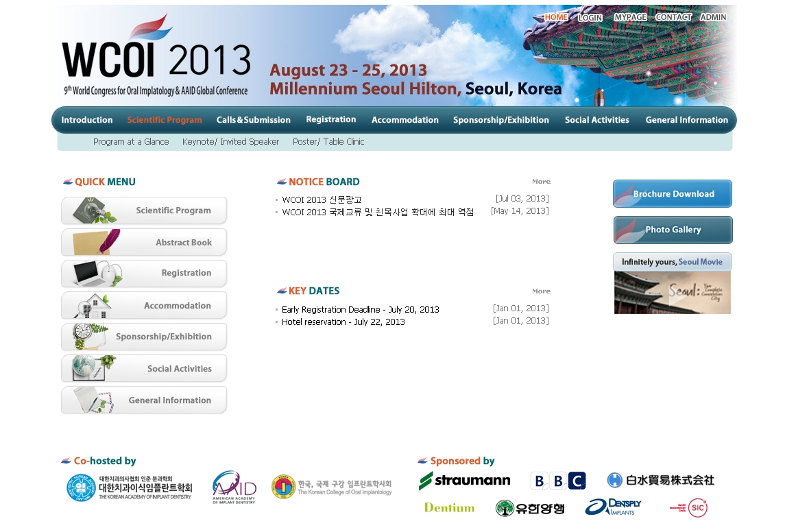785x532 pixels.
Task: Click More next to Key Dates
Action: pos(541,291)
